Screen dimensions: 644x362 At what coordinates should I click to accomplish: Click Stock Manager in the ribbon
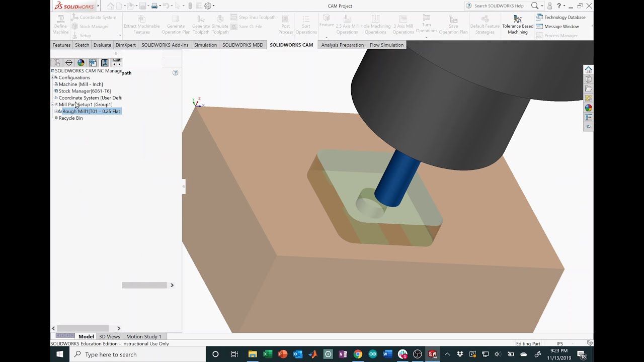pos(90,26)
